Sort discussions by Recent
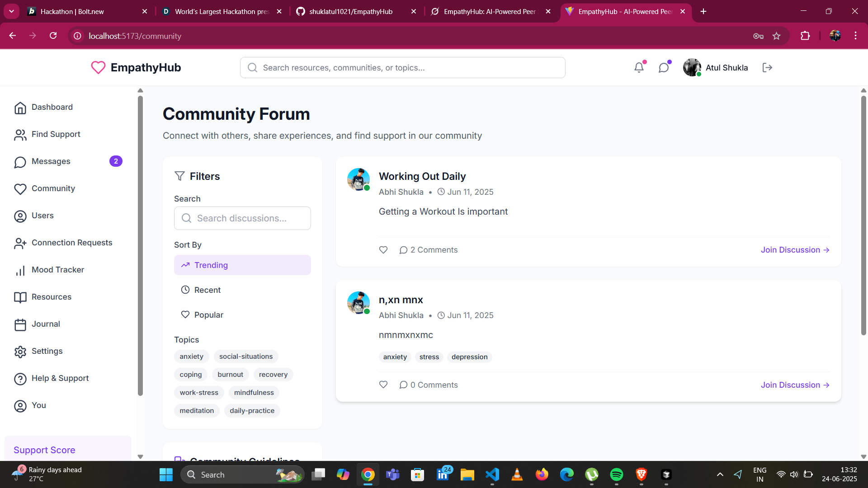Viewport: 868px width, 488px height. (207, 290)
